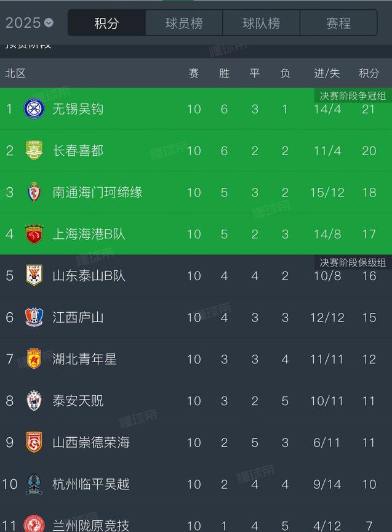Open the 无锡吴钩 team name link
Viewport: 392px width, 532px height.
click(x=78, y=109)
